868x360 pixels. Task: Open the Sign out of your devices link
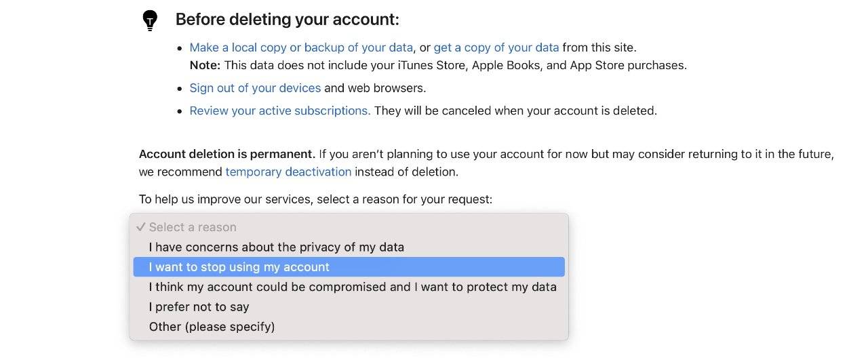(x=255, y=88)
